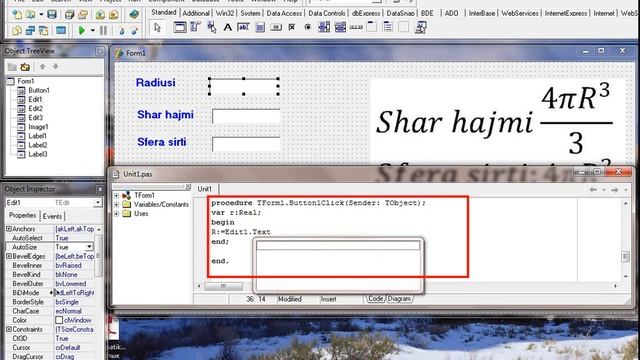Viewport: 640px width, 360px height.
Task: Select the Edit component icon
Action: pyautogui.click(x=243, y=28)
